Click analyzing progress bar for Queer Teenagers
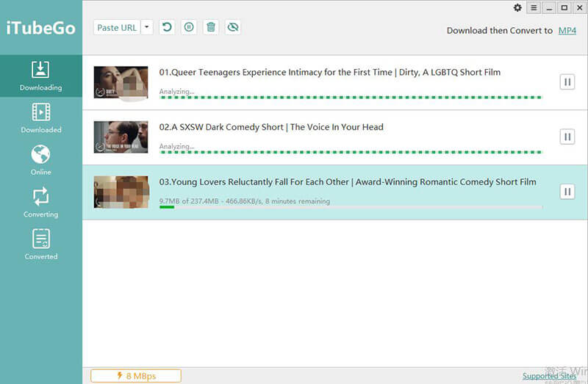 (351, 98)
